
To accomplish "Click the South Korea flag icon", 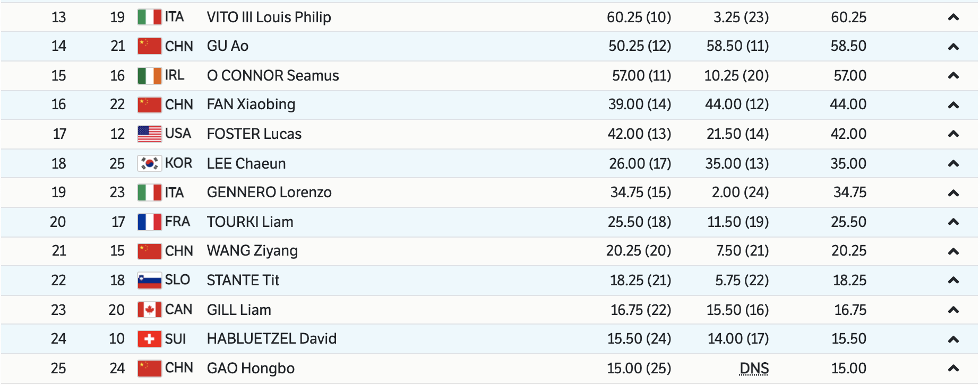I will tap(149, 163).
